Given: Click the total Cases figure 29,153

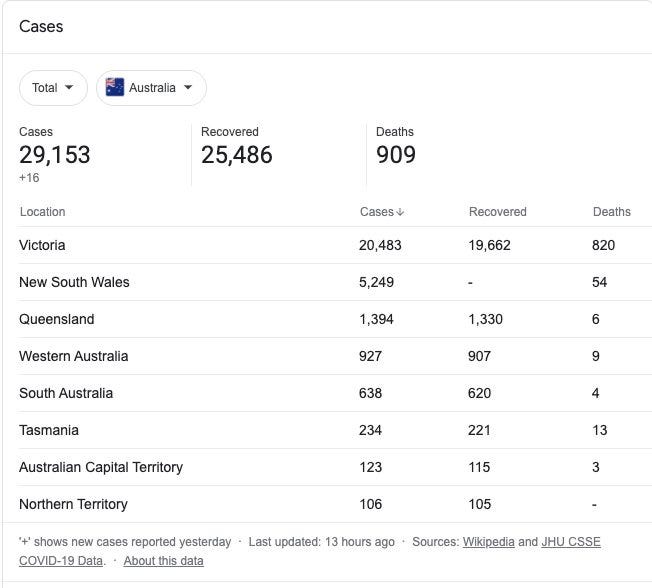Looking at the screenshot, I should (x=54, y=155).
